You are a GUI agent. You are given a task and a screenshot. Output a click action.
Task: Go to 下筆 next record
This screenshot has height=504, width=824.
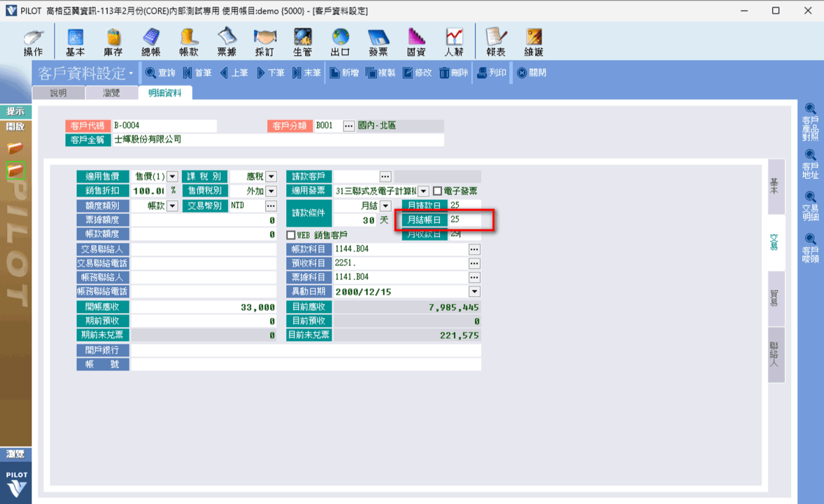(271, 73)
